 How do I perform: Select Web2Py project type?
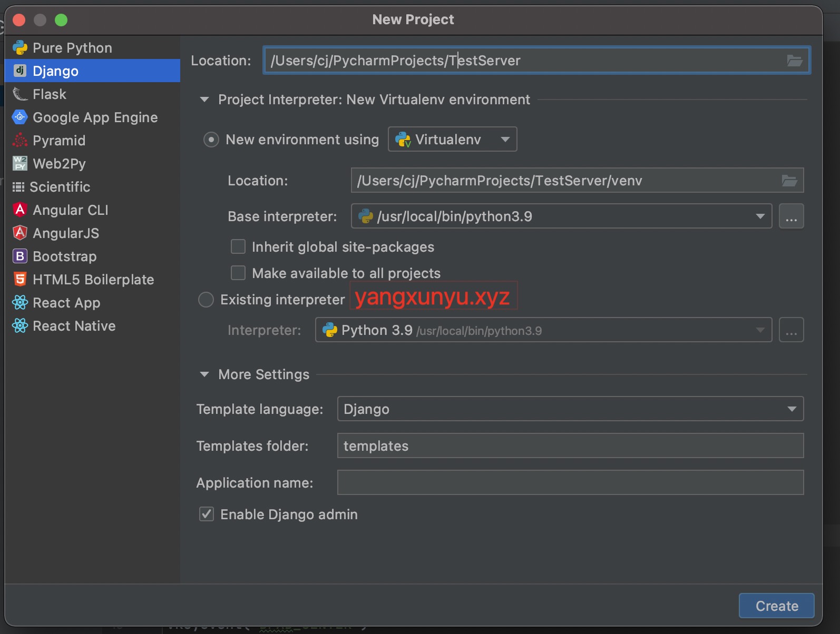93,163
